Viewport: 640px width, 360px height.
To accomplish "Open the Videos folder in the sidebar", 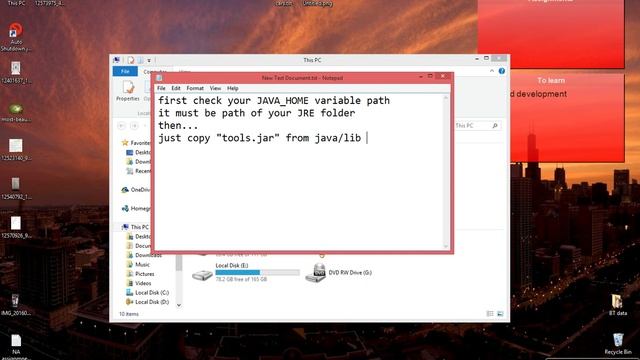I will 138,283.
